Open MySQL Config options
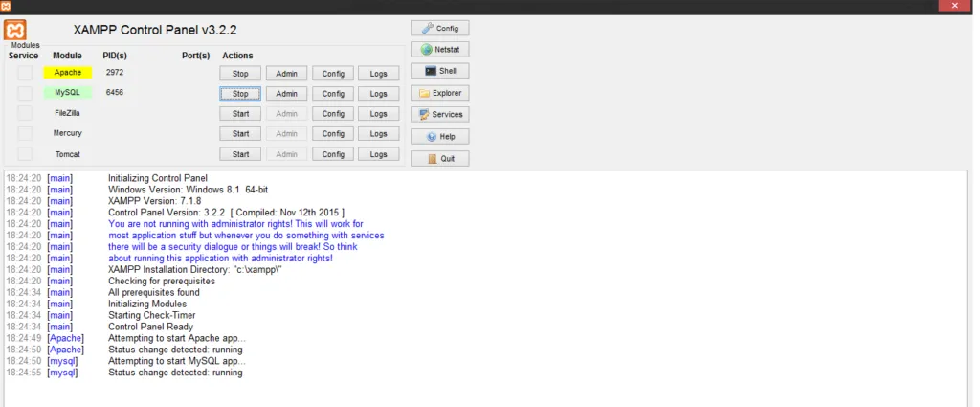This screenshot has height=407, width=980. [333, 93]
